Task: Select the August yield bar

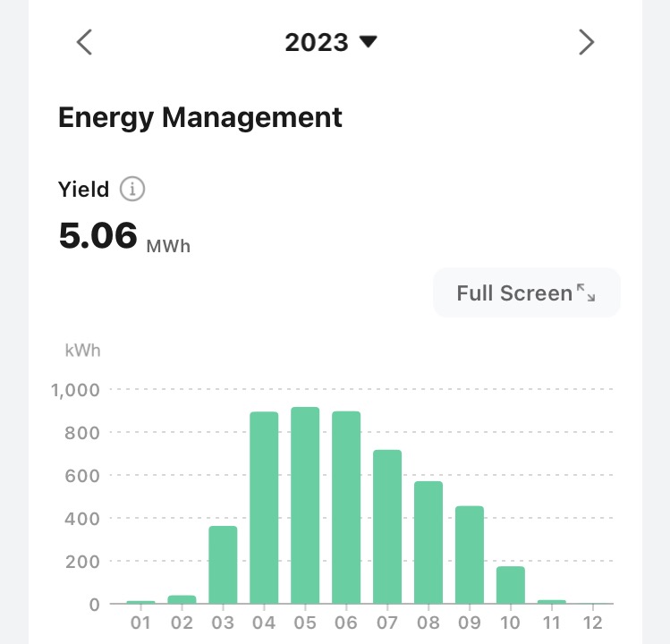Action: (428, 543)
